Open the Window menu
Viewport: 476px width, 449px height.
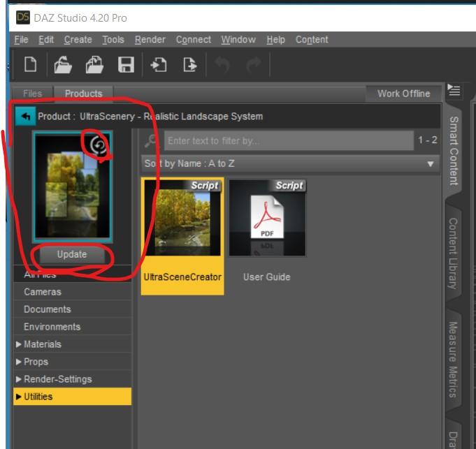click(238, 39)
